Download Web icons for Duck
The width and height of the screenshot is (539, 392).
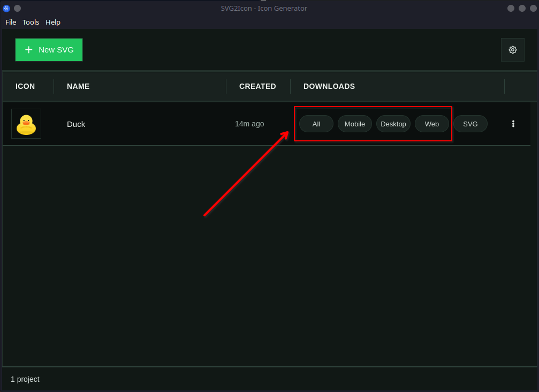[x=431, y=124]
